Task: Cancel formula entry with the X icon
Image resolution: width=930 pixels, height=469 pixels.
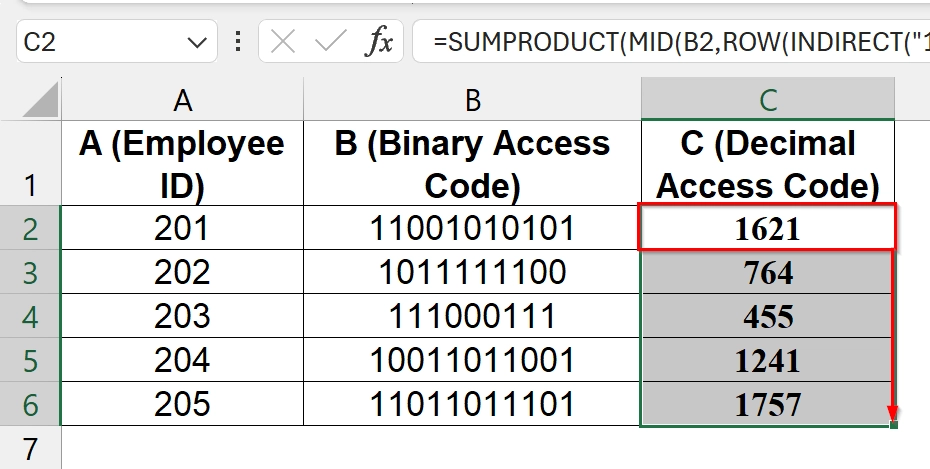Action: coord(282,42)
